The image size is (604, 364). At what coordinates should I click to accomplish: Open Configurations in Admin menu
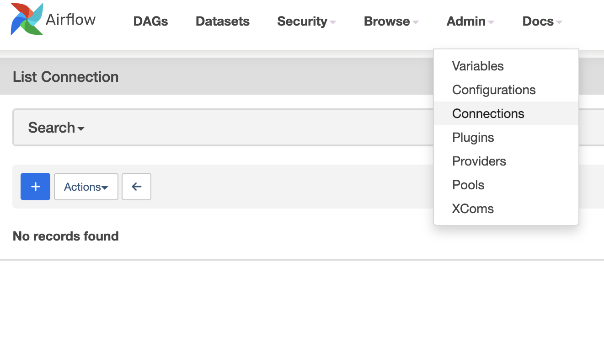click(x=494, y=90)
